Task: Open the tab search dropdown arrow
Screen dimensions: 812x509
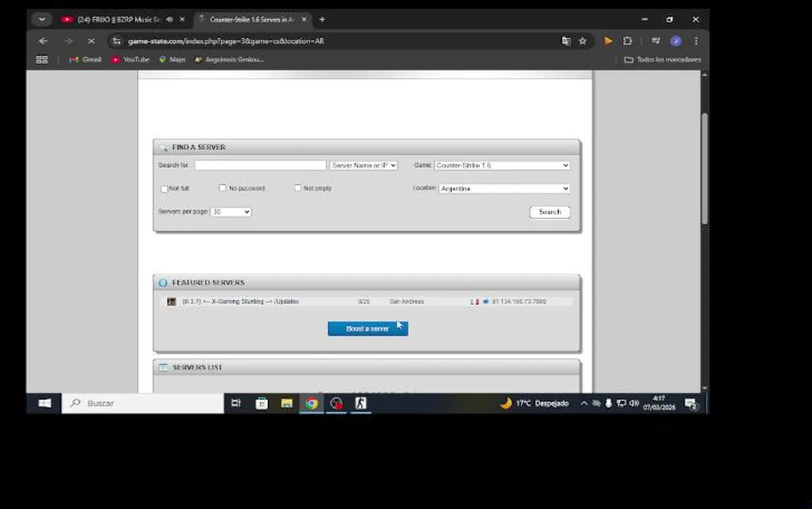Action: pyautogui.click(x=42, y=20)
